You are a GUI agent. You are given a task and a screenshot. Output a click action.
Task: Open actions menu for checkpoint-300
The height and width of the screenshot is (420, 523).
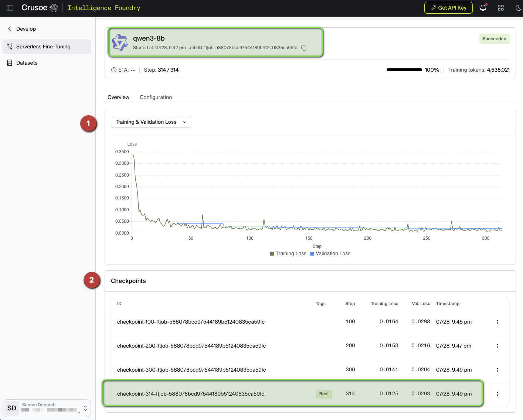(497, 370)
